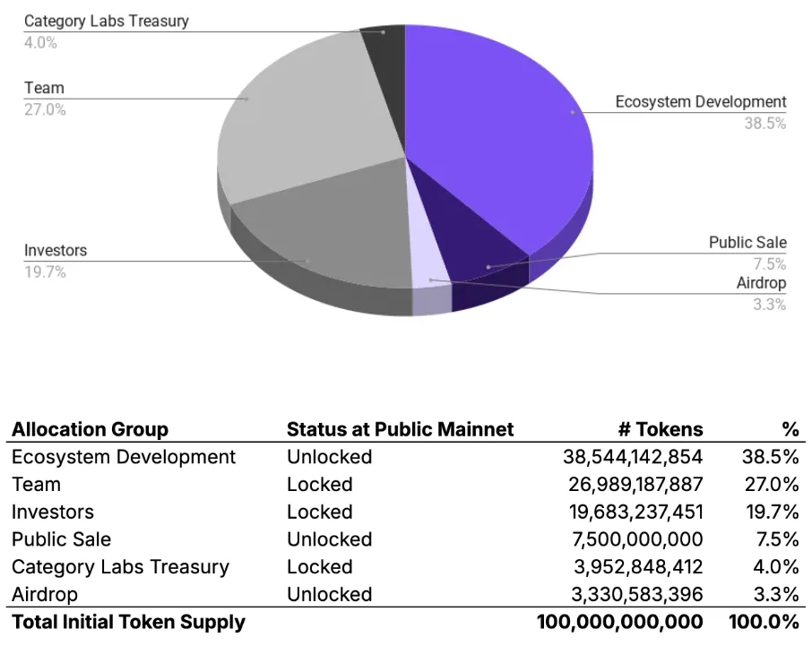Select the Investors label beside the pie
The image size is (812, 646).
56,250
